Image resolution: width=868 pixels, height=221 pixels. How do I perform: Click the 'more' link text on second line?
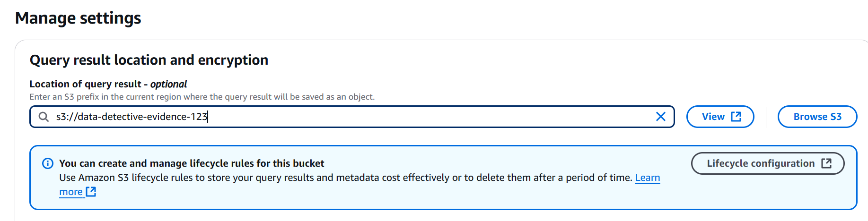tap(71, 192)
